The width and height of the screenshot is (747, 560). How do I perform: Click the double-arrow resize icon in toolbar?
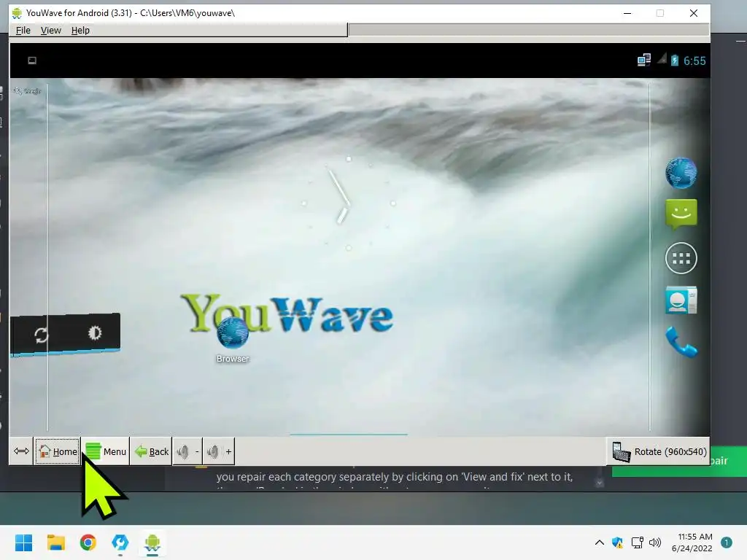coord(21,451)
